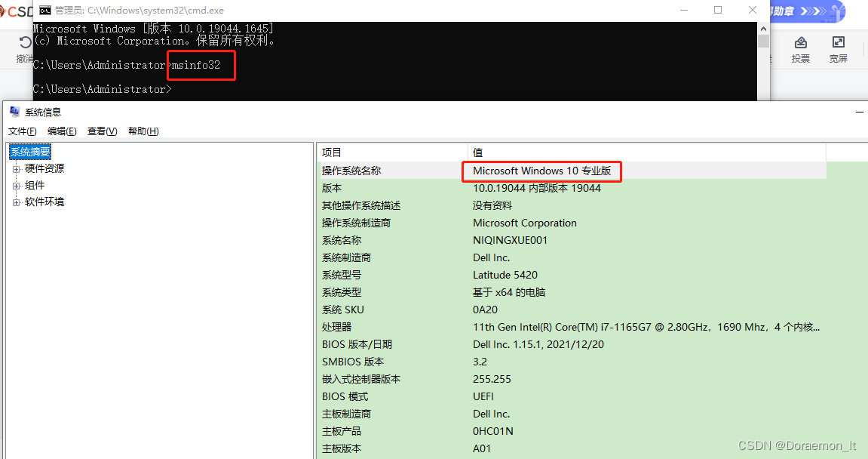Open the 查看(V) menu
868x459 pixels.
pos(103,131)
